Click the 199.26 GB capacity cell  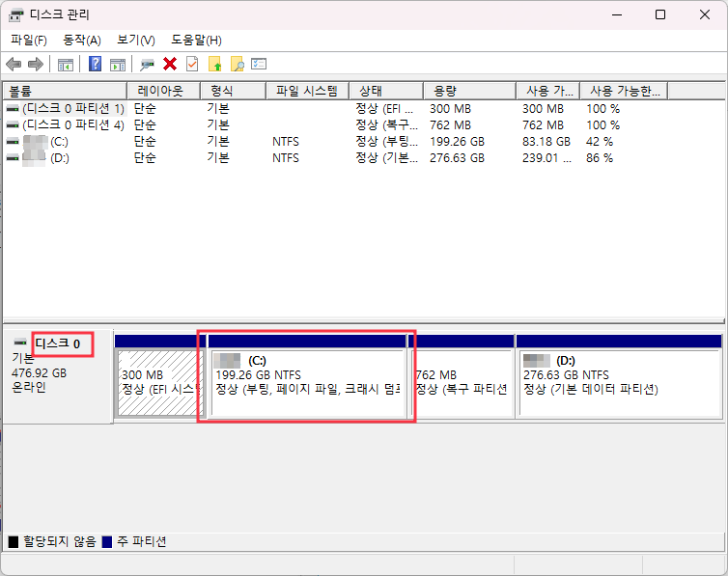click(x=457, y=142)
